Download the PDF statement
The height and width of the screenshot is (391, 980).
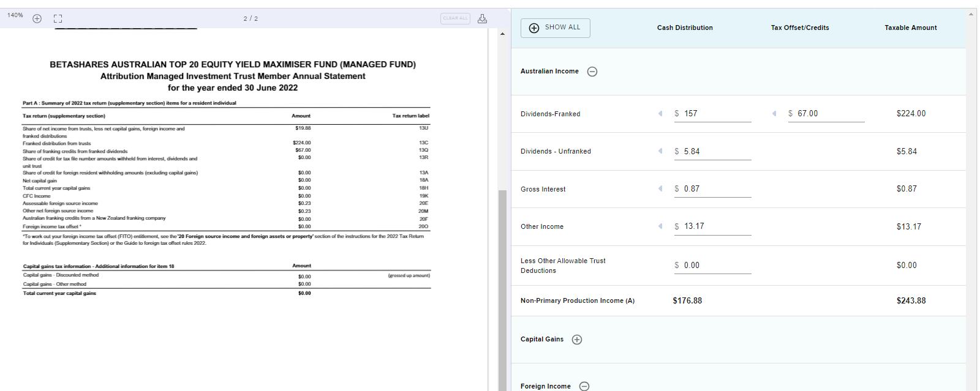pos(483,18)
